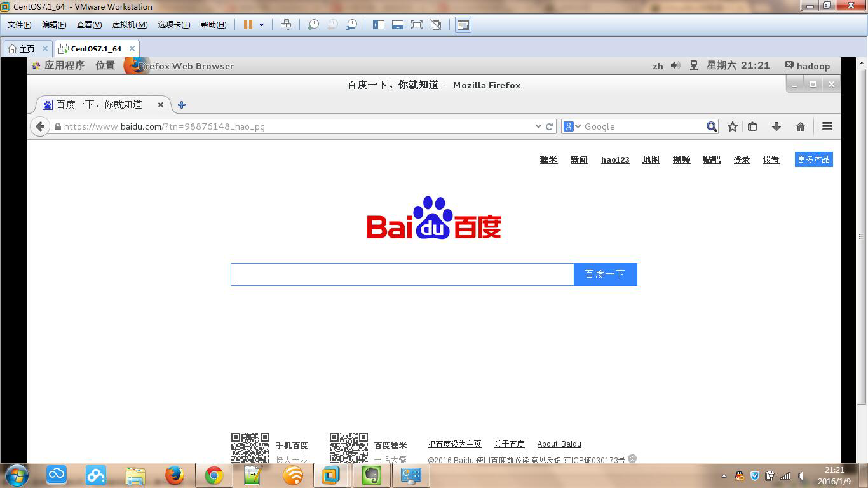Click the 视频 link on Baidu
Image resolution: width=868 pixels, height=488 pixels.
(x=681, y=159)
